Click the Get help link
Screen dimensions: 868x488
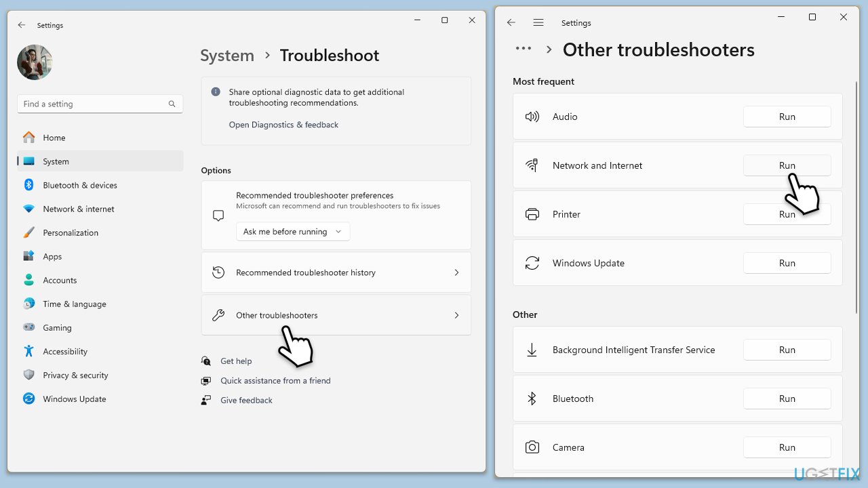(236, 361)
